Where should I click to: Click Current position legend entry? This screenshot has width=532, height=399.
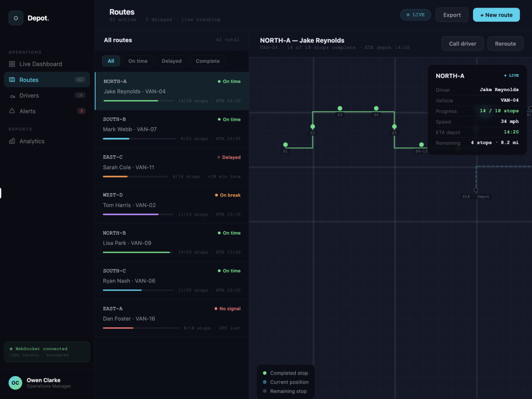(286, 382)
